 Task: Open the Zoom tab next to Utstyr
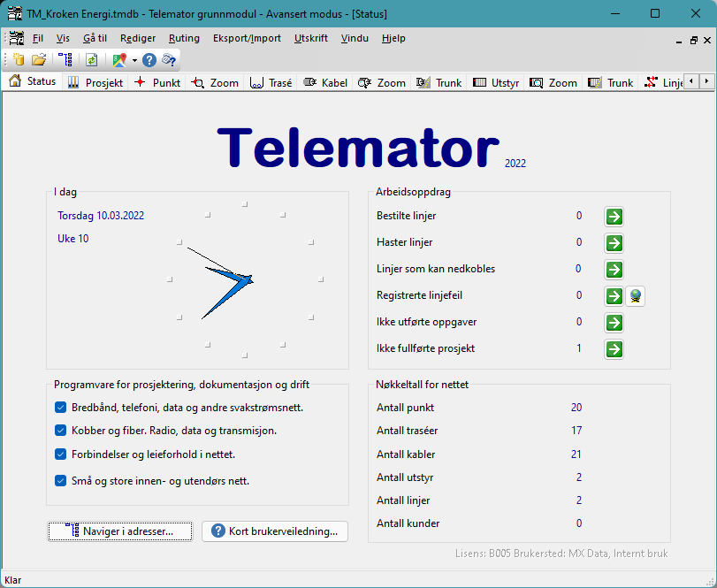[553, 83]
